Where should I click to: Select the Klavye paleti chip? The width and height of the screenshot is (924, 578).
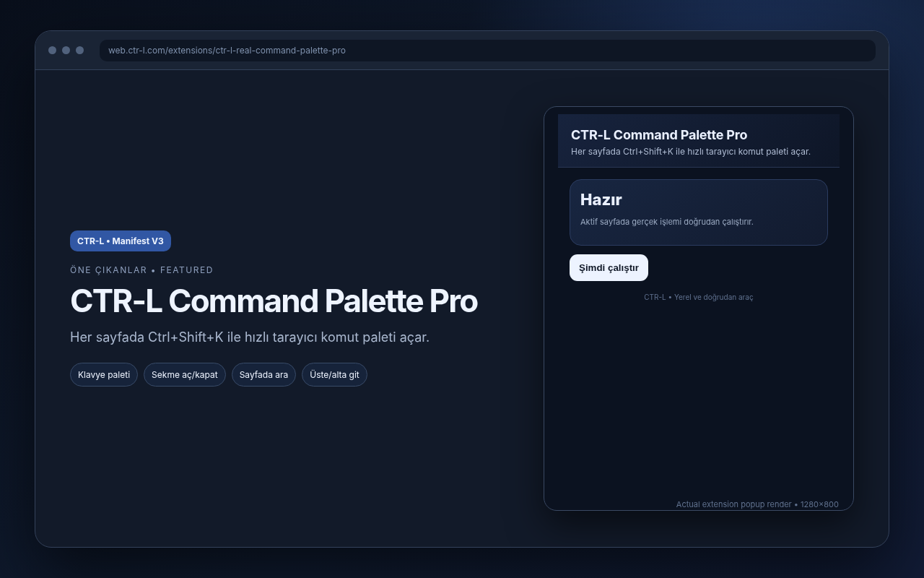[x=104, y=374]
